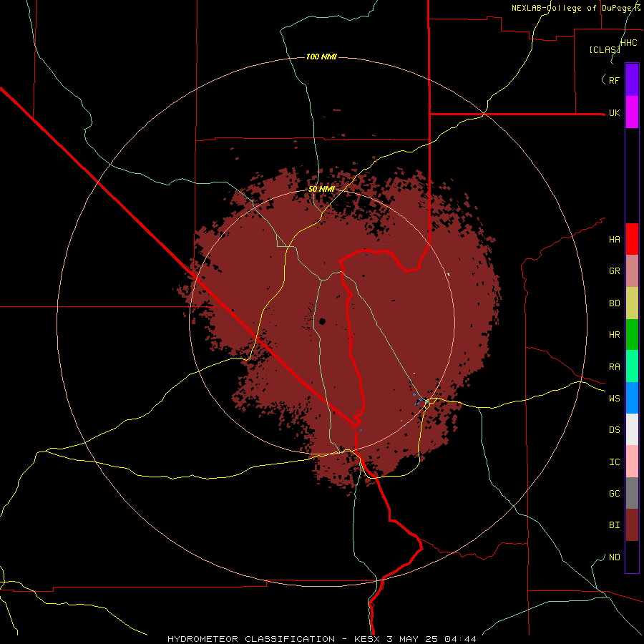Click the white DS legend color swatch
The height and width of the screenshot is (644, 644).
[x=632, y=429]
